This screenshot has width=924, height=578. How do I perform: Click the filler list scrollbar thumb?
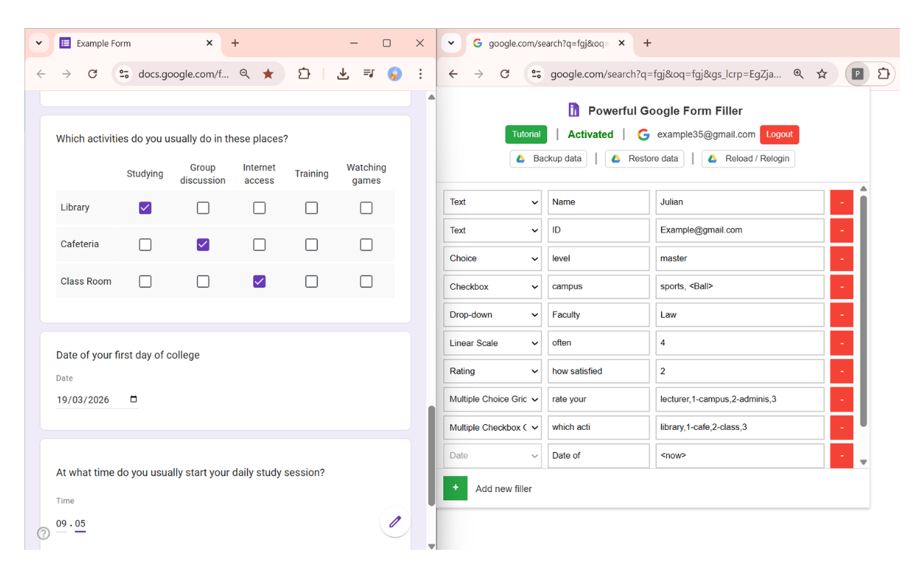(x=863, y=311)
